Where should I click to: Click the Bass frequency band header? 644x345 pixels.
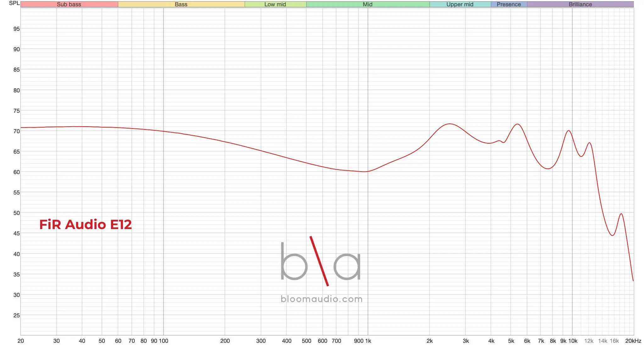(x=181, y=4)
